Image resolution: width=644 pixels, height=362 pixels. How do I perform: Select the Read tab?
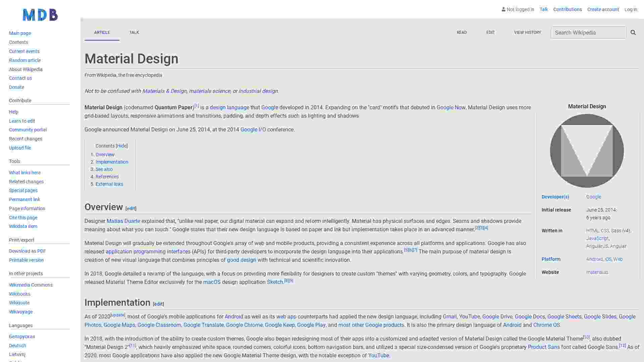point(462,33)
